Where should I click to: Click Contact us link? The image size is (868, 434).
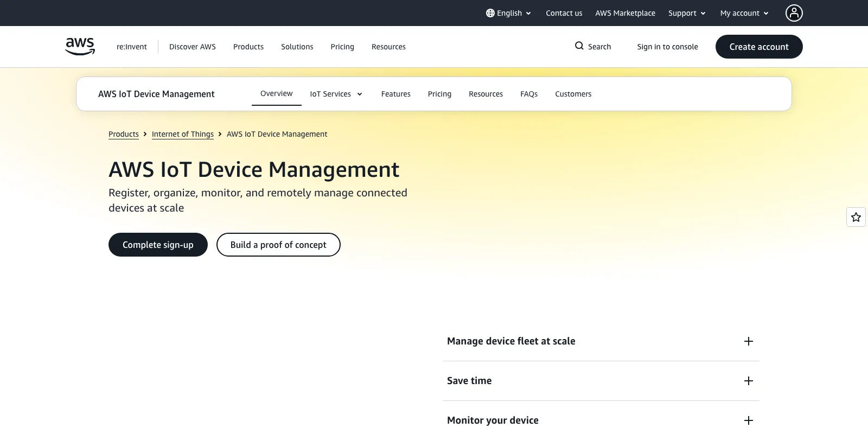click(x=564, y=13)
